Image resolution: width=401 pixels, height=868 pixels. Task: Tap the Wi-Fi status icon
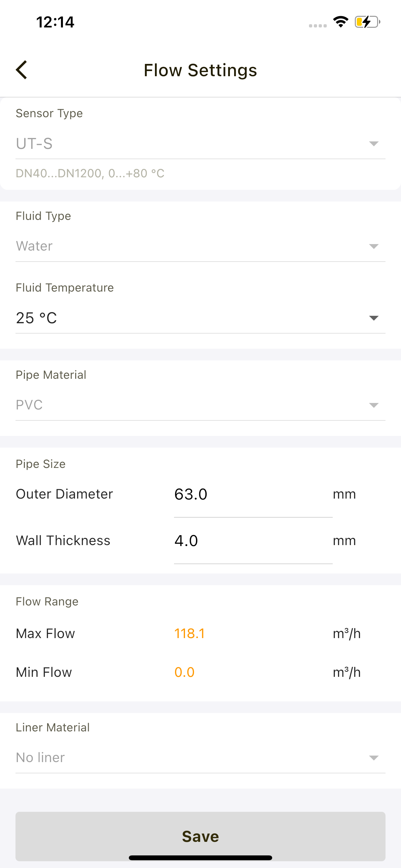340,22
